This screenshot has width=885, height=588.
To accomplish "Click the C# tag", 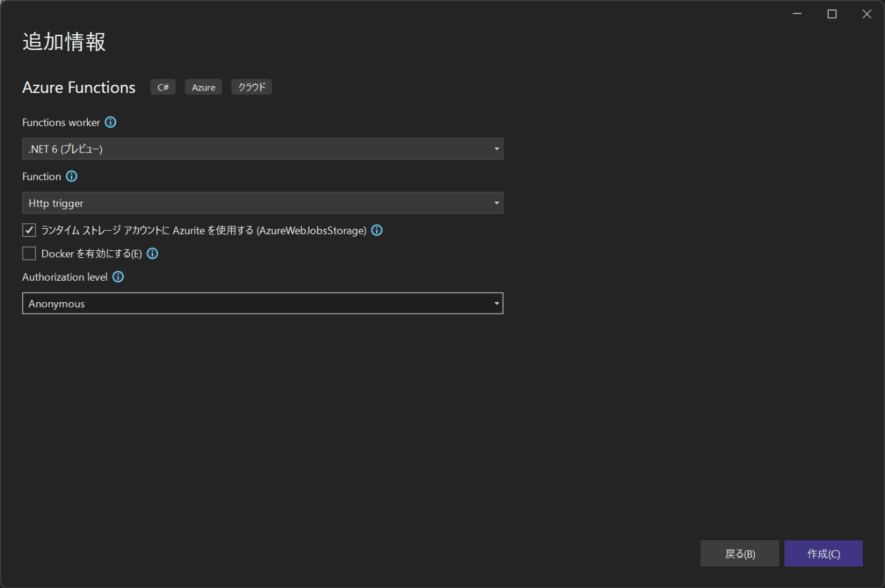I will pyautogui.click(x=163, y=87).
